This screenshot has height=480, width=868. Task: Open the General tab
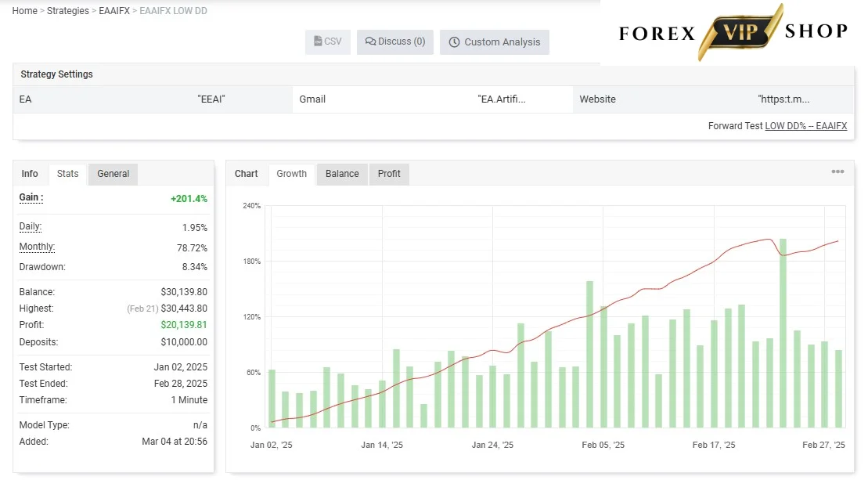coord(113,174)
